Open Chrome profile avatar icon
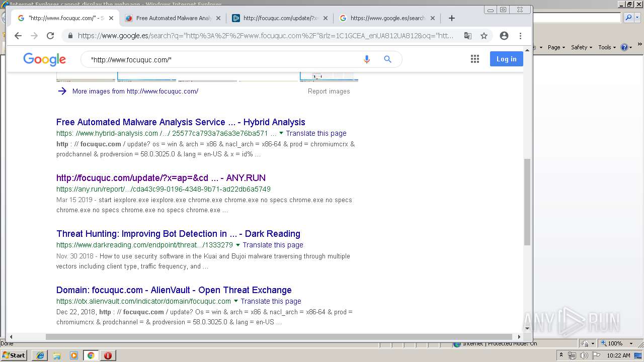Image resolution: width=644 pixels, height=362 pixels. pos(504,36)
